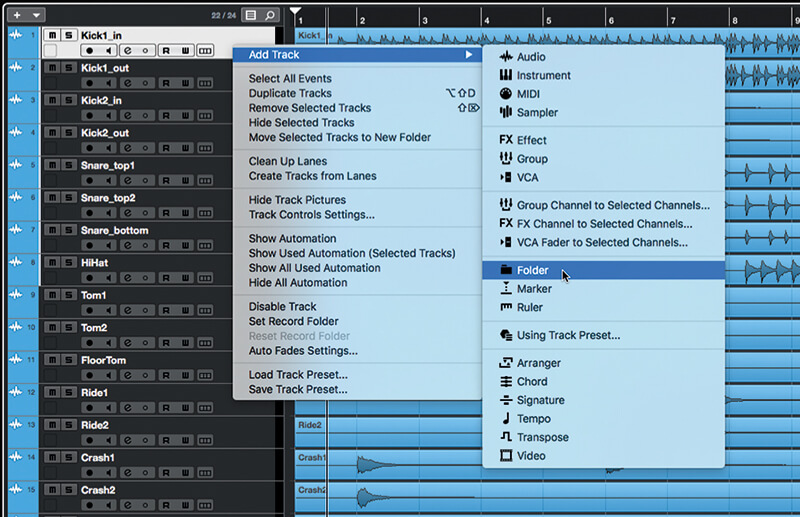Add a Transpose track icon
Viewport: 800px width, 517px height.
click(506, 437)
